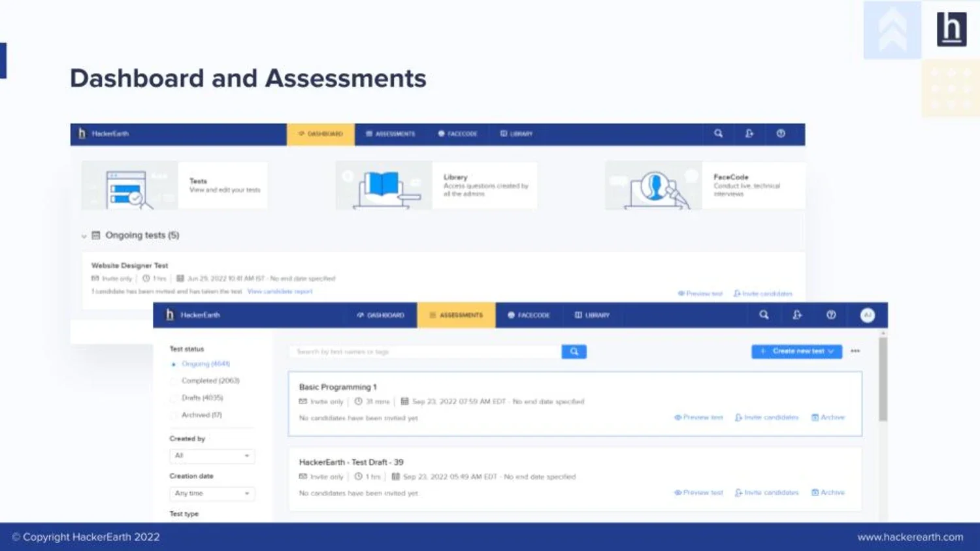Collapse the Ongoing tests (5) section
The image size is (980, 551).
[x=84, y=236]
